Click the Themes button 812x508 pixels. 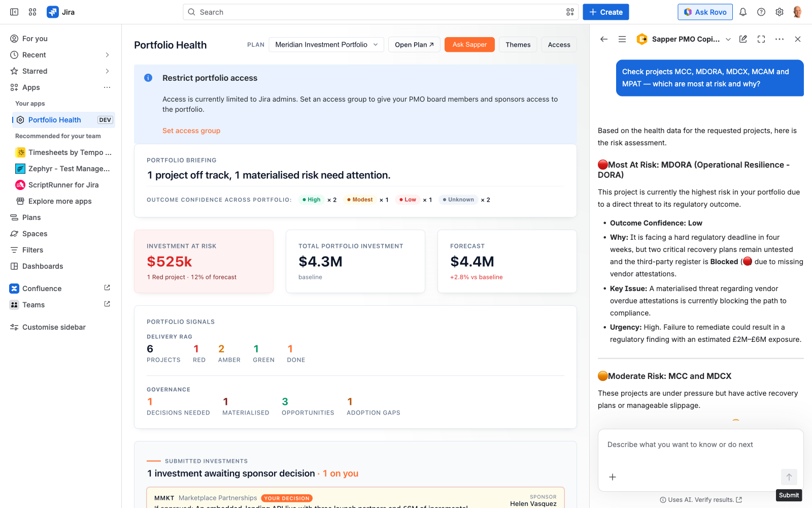point(518,45)
